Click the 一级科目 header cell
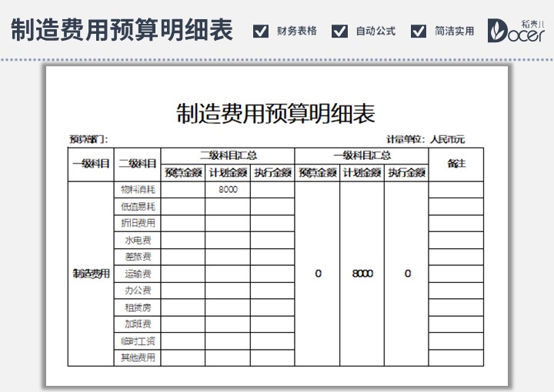 point(91,164)
